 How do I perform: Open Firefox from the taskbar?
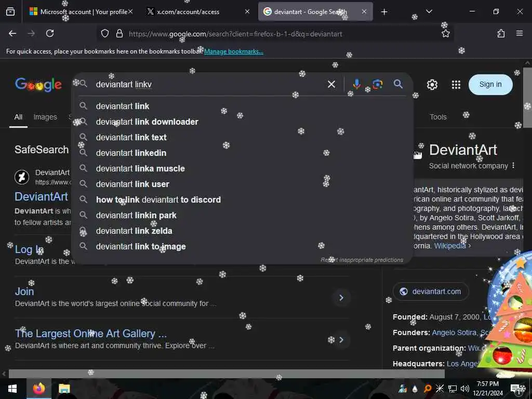click(38, 389)
